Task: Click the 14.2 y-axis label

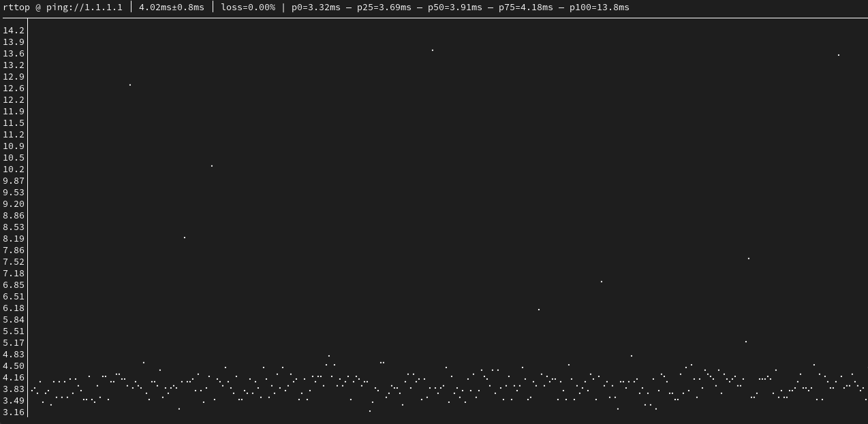Action: click(x=14, y=31)
